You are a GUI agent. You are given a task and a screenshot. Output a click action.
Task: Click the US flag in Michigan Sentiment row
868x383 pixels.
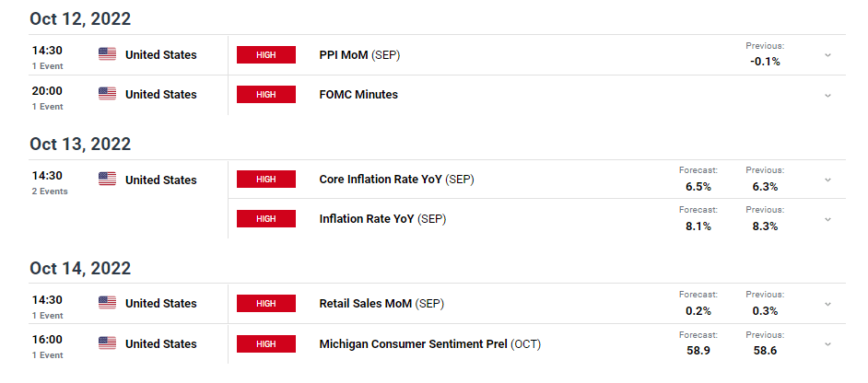tap(108, 343)
